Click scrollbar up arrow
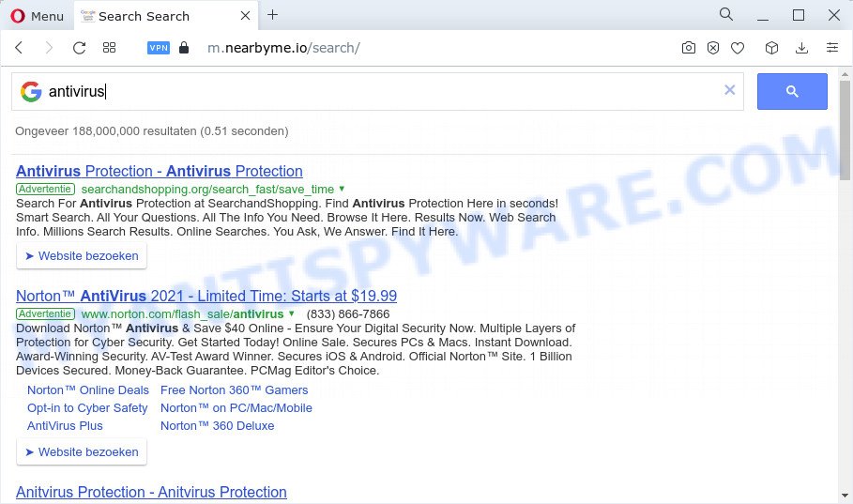Image resolution: width=853 pixels, height=504 pixels. 845,74
